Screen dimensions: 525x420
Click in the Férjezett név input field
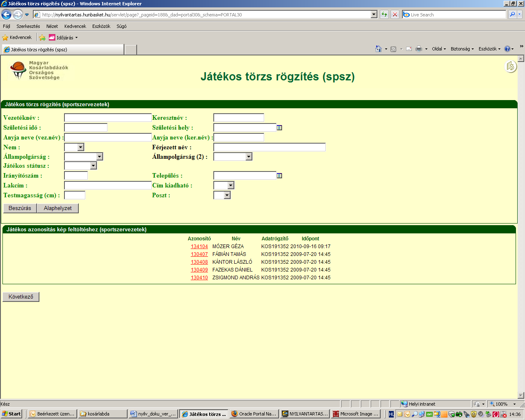click(269, 147)
